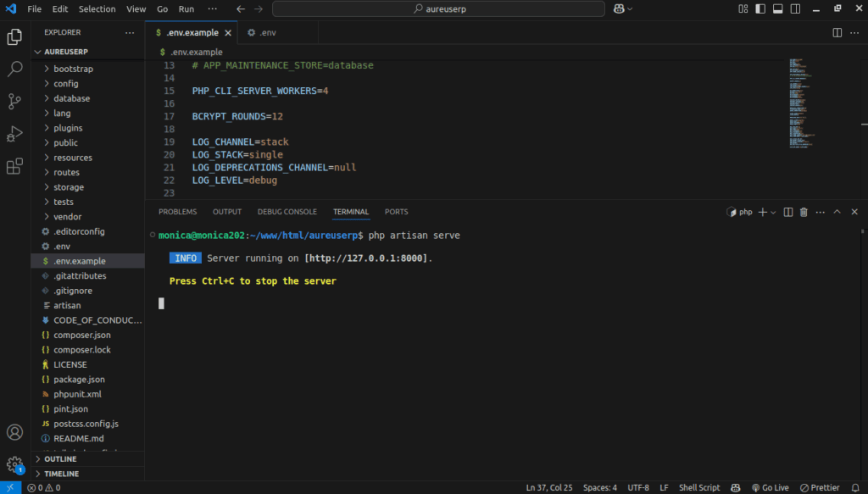Click Prettier in status bar
Image resolution: width=868 pixels, height=494 pixels.
[820, 488]
